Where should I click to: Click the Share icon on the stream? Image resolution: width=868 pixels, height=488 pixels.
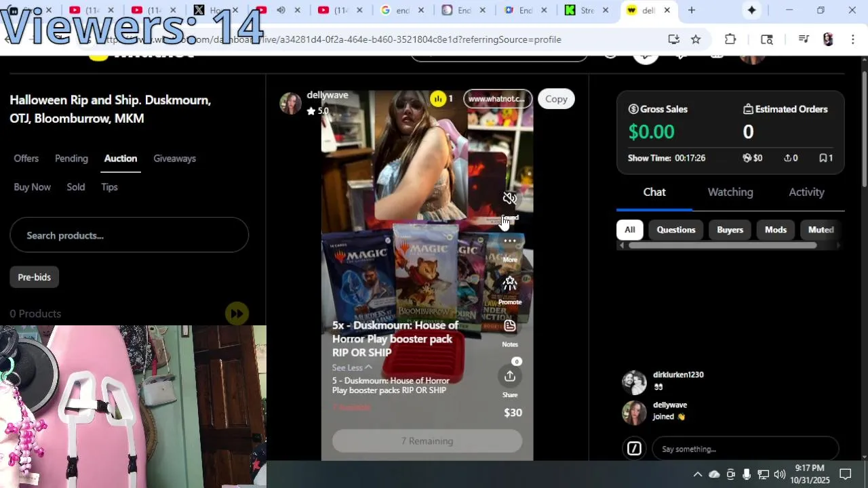(510, 376)
